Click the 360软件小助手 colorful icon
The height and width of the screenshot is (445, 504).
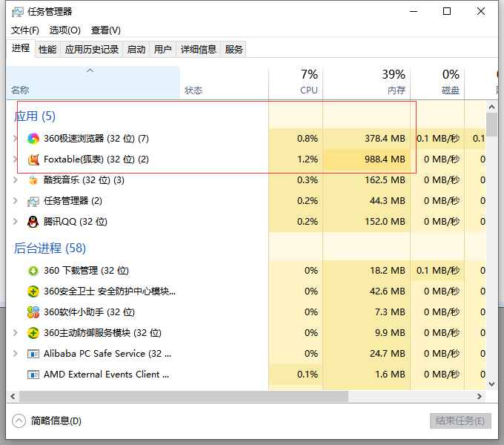(33, 312)
